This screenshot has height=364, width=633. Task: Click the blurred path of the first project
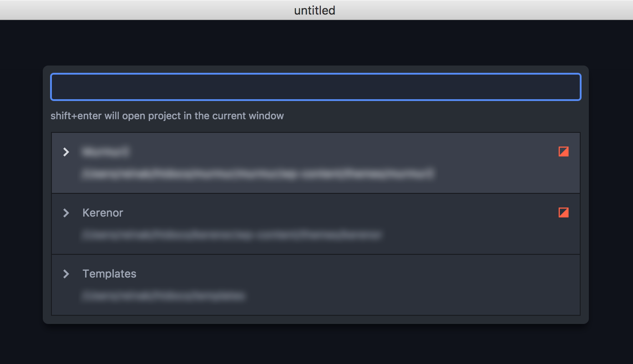(x=258, y=174)
